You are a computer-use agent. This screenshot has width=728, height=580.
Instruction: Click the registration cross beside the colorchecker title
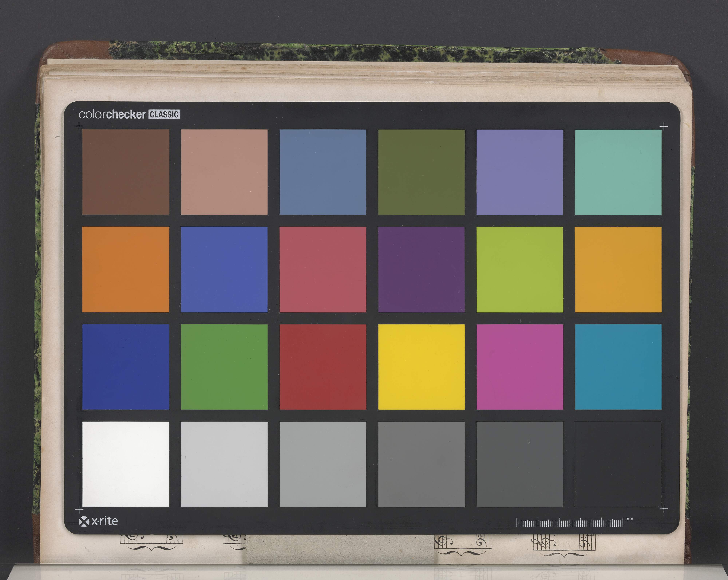click(79, 126)
